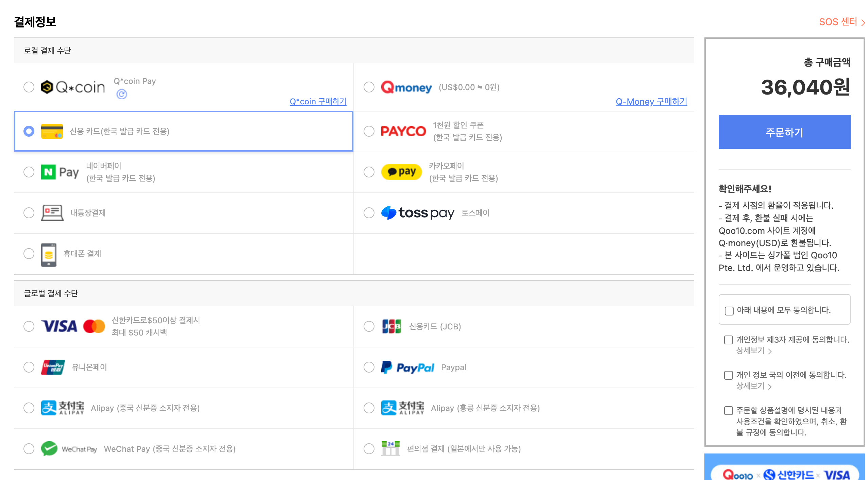Check agree to all terms checkbox
Screen dimensions: 868x480
pos(729,311)
